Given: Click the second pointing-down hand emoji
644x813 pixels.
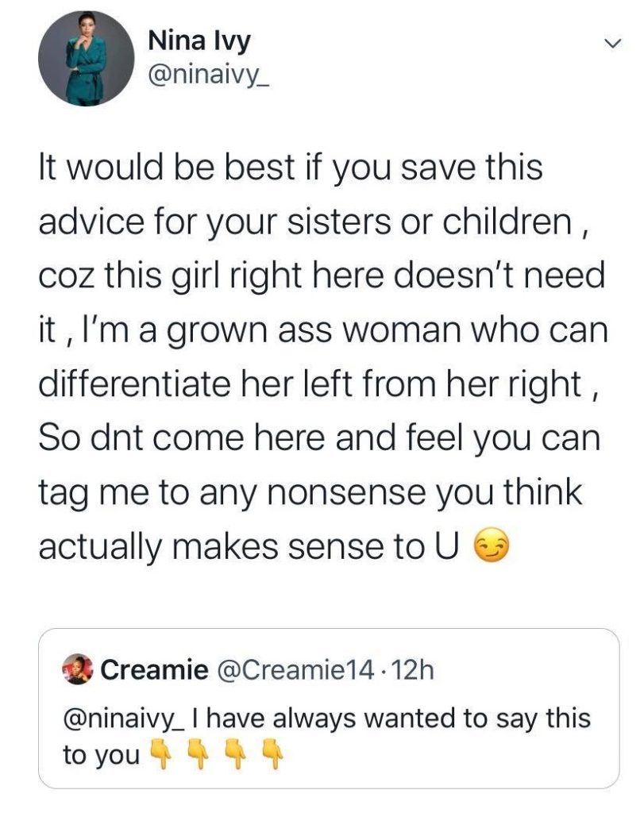Looking at the screenshot, I should click(x=197, y=752).
